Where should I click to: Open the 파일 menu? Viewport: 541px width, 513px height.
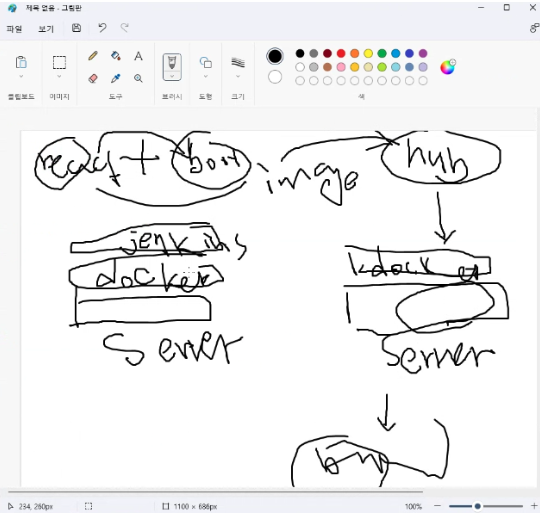(x=14, y=29)
